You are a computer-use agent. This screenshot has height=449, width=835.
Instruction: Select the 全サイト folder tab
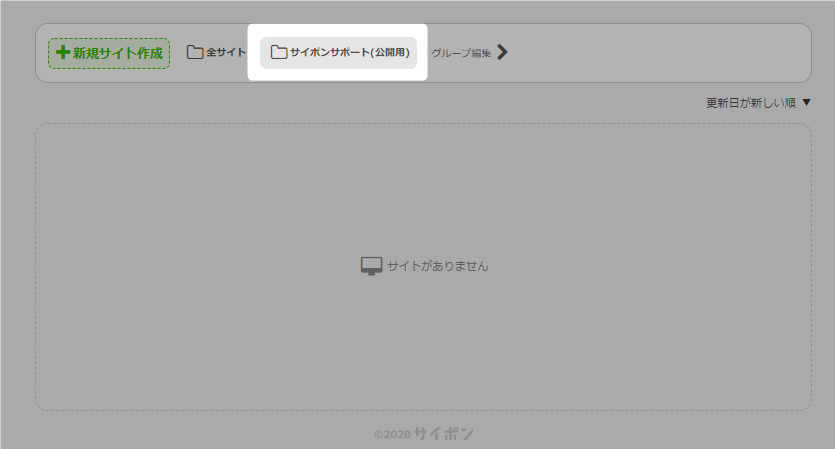pyautogui.click(x=216, y=52)
